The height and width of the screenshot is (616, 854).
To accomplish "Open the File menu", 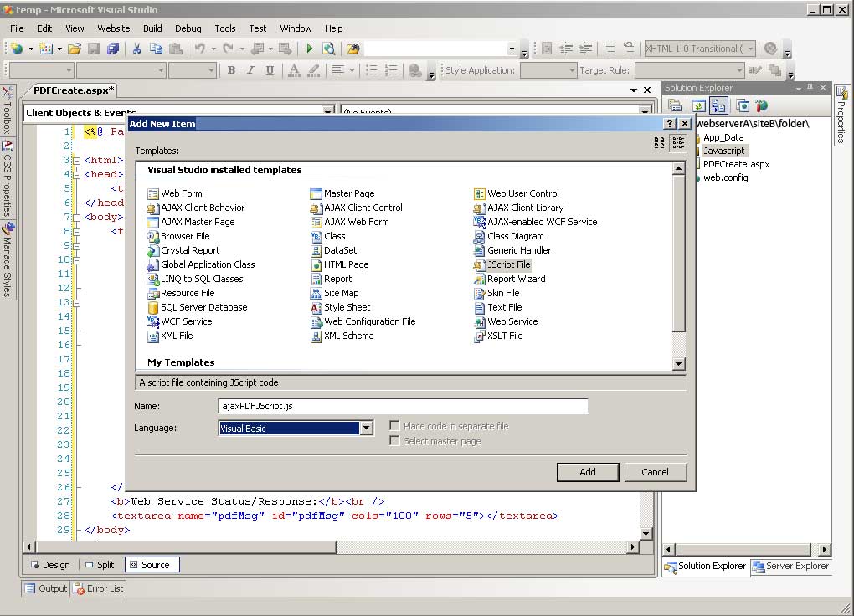I will [x=17, y=28].
